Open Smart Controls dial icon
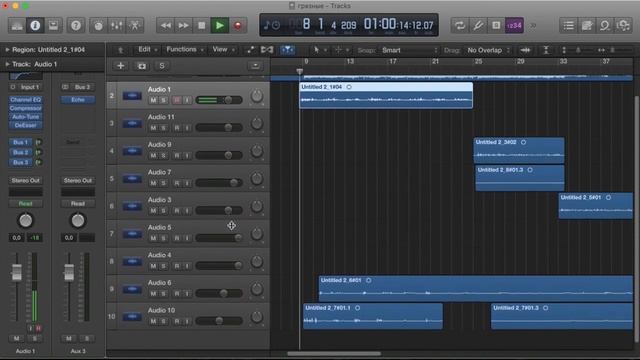 [x=98, y=26]
